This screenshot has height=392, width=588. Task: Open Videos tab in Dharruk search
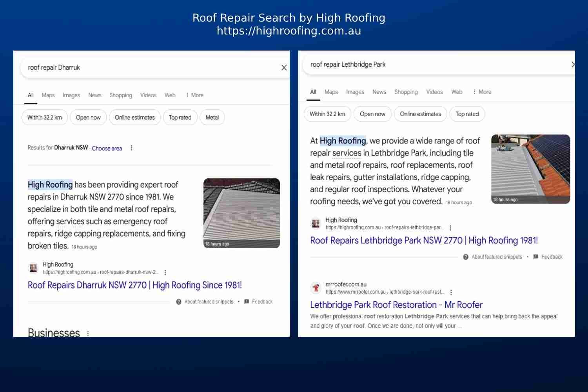pyautogui.click(x=148, y=95)
